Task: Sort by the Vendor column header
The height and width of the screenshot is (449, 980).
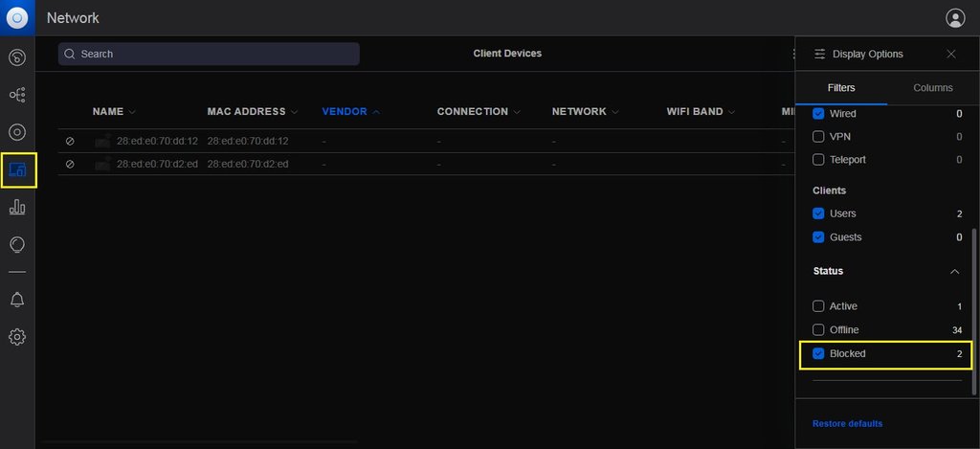Action: (x=345, y=112)
